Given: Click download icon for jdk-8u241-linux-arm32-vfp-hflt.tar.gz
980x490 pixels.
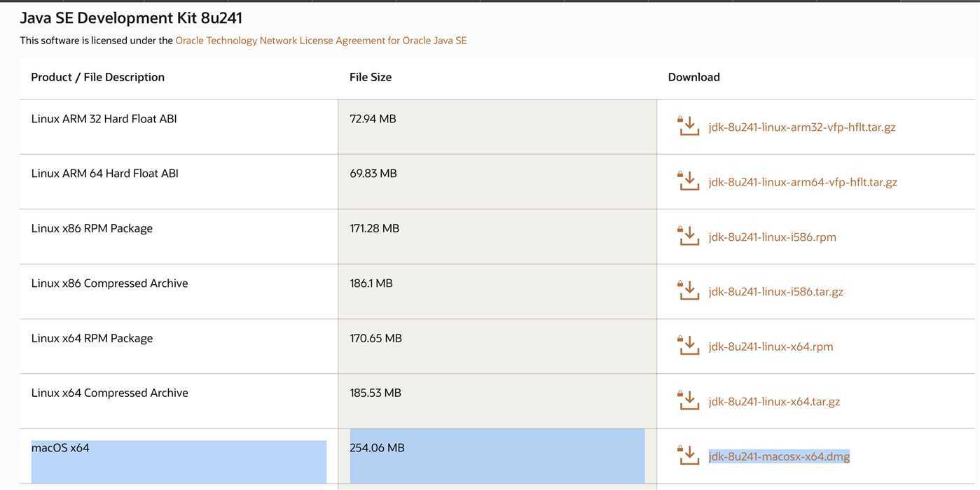Looking at the screenshot, I should pos(689,126).
